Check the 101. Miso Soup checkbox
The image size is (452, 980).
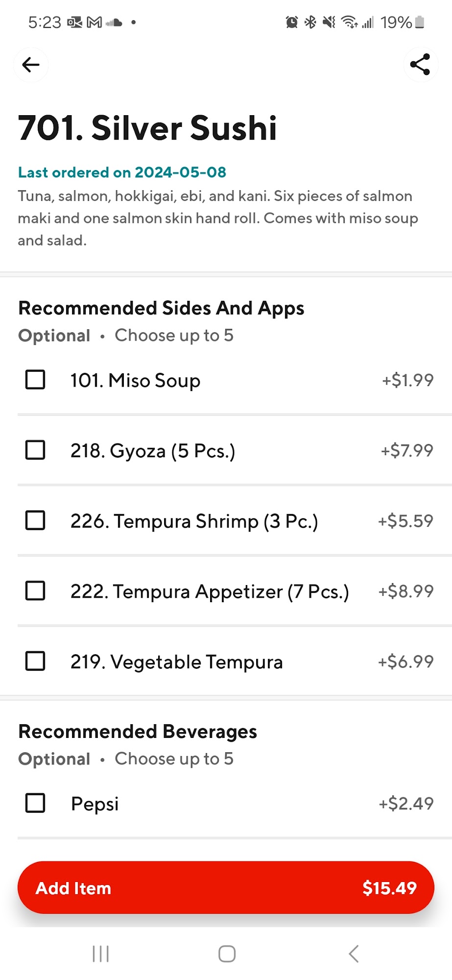pos(35,380)
